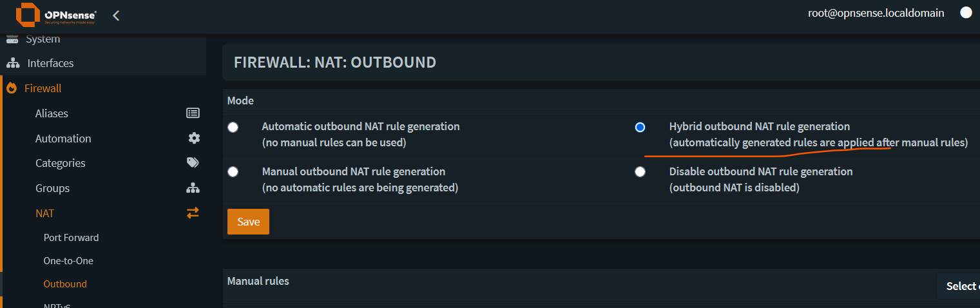The image size is (980, 308).
Task: Select Manual outbound NAT rule generation
Action: (233, 171)
